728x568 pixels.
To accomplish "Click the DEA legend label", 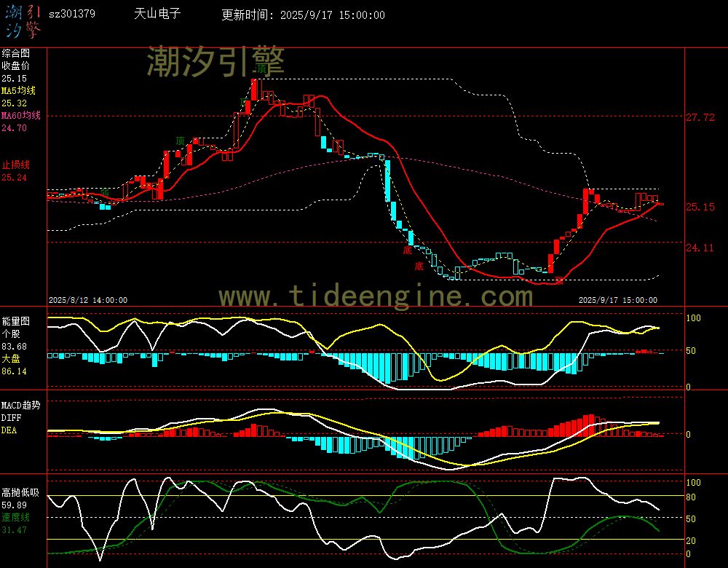I will [9, 430].
